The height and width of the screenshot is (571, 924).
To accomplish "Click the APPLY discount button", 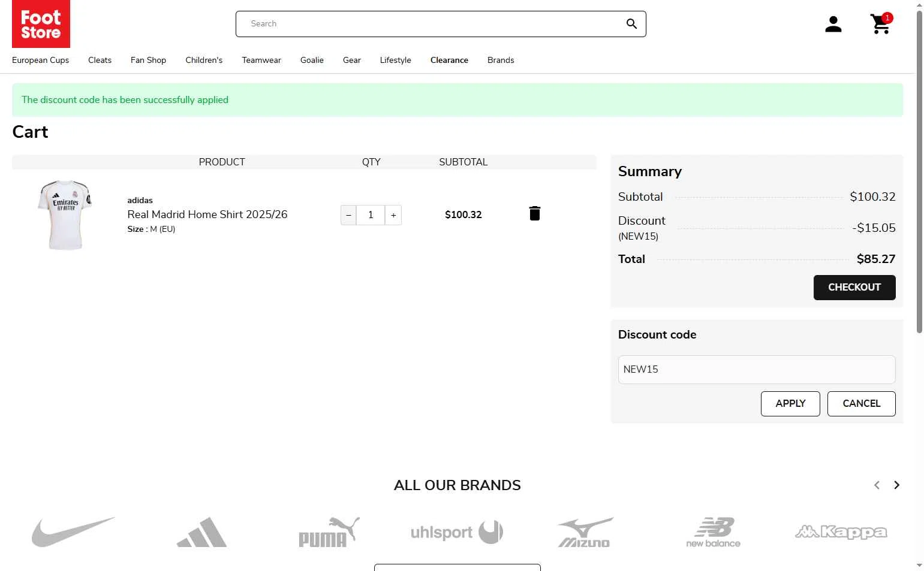I will click(790, 404).
